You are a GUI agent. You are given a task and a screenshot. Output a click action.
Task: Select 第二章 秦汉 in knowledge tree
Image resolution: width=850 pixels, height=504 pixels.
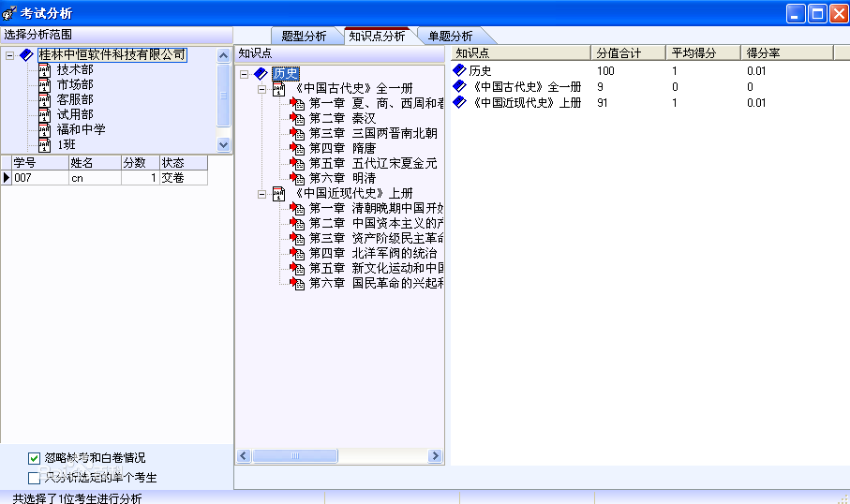pyautogui.click(x=342, y=118)
